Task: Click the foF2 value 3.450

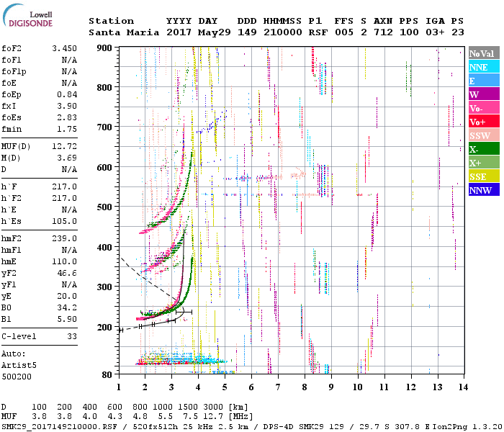Action: pyautogui.click(x=65, y=48)
